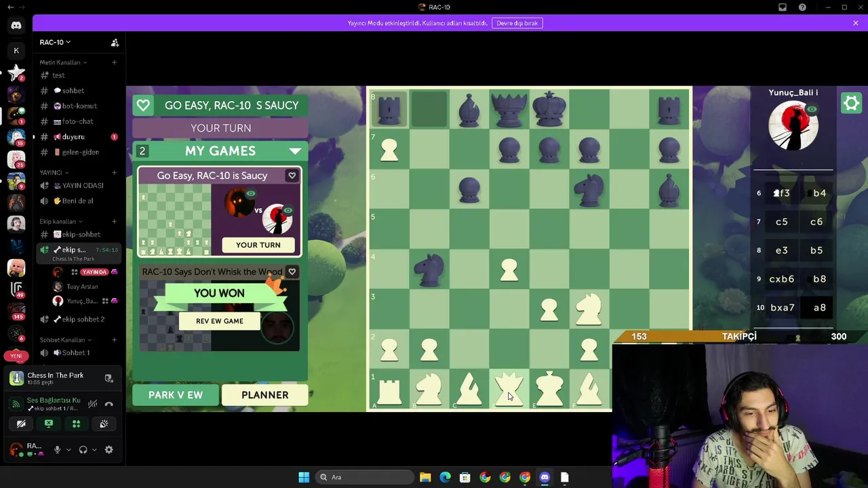868x488 pixels.
Task: Click move 8 e3 in move list
Action: (x=782, y=250)
